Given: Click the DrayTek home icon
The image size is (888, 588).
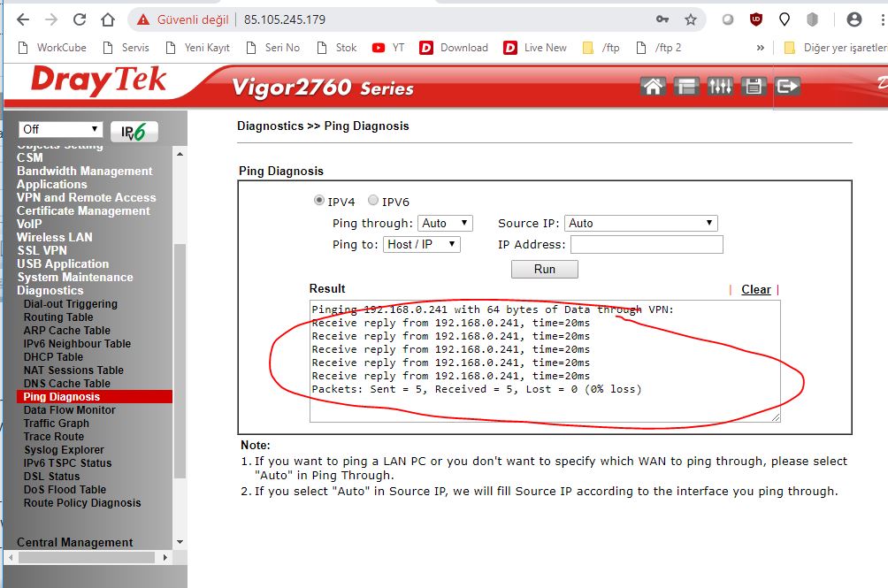Looking at the screenshot, I should point(653,86).
